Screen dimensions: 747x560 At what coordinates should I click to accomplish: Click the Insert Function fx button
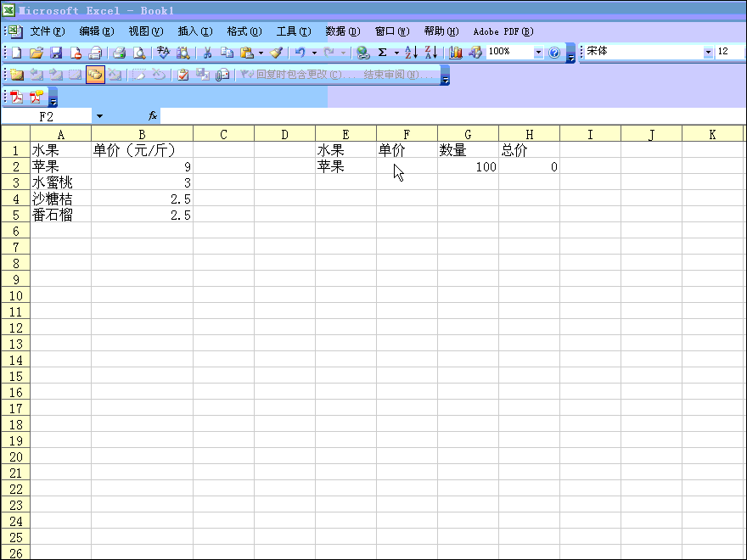[x=153, y=115]
